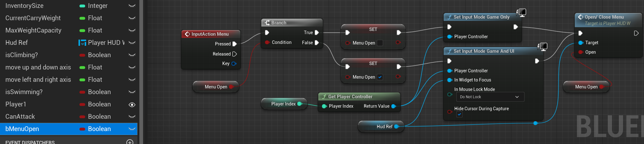Screen dimensions: 644x144
Task: Click Branch True execution output pin
Action: coord(317,33)
